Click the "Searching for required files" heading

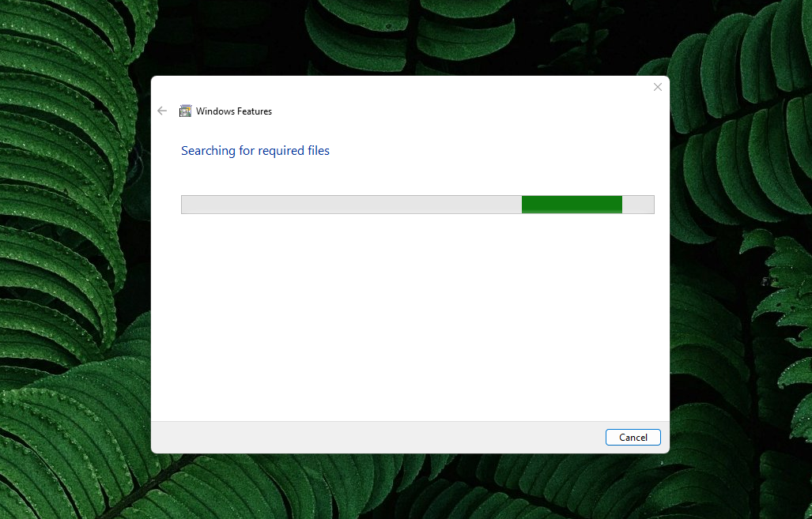click(x=255, y=151)
